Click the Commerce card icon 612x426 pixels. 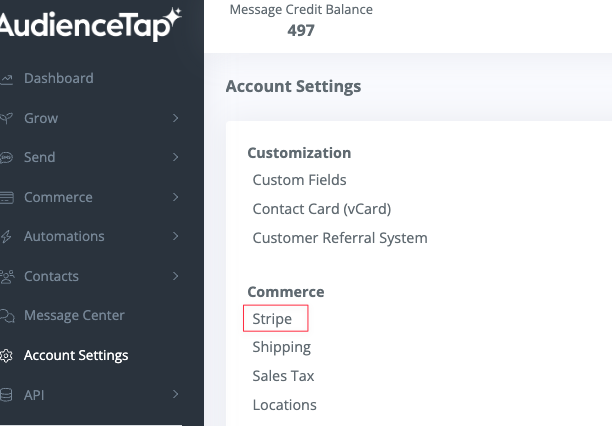(x=6, y=198)
